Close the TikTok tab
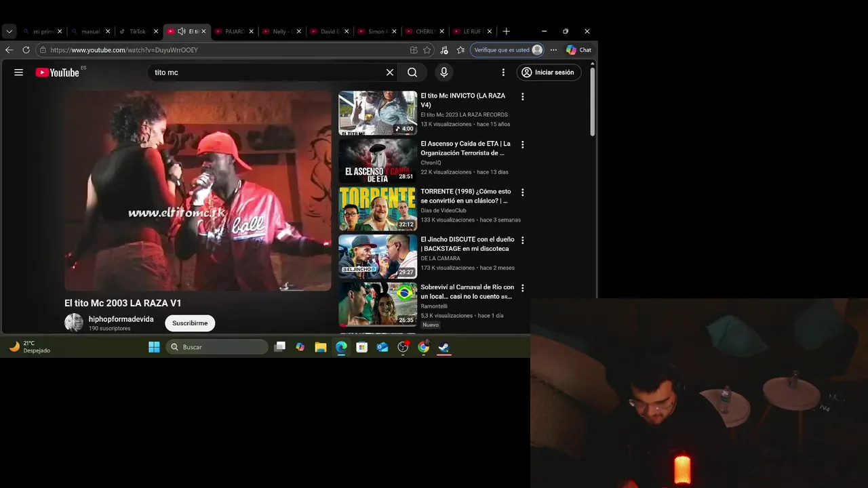Image resolution: width=868 pixels, height=488 pixels. coord(155,31)
